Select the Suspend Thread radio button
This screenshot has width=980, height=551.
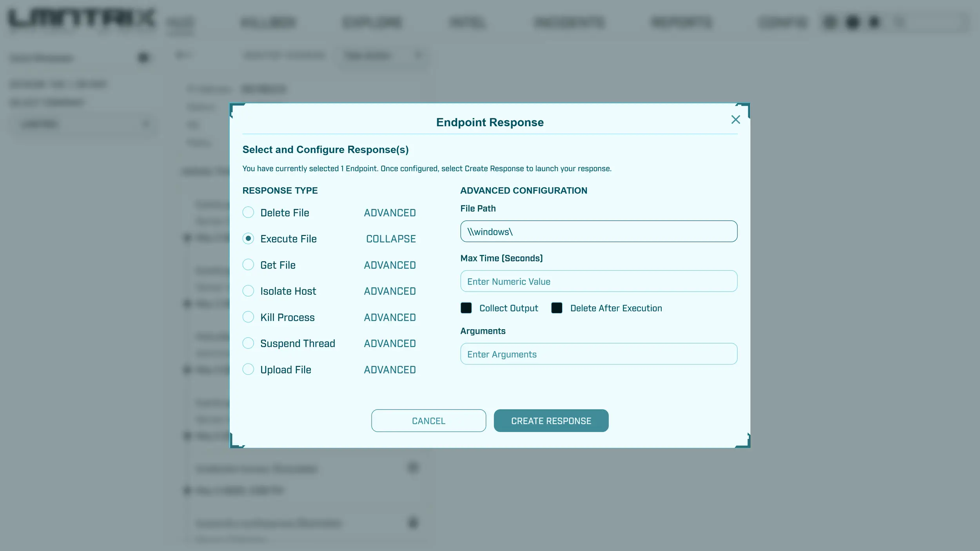click(x=248, y=343)
